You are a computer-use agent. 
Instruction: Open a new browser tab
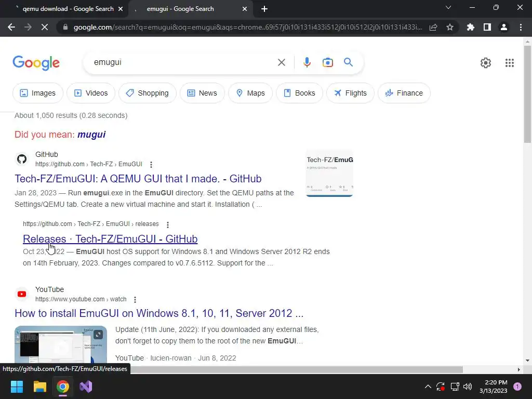pos(264,9)
